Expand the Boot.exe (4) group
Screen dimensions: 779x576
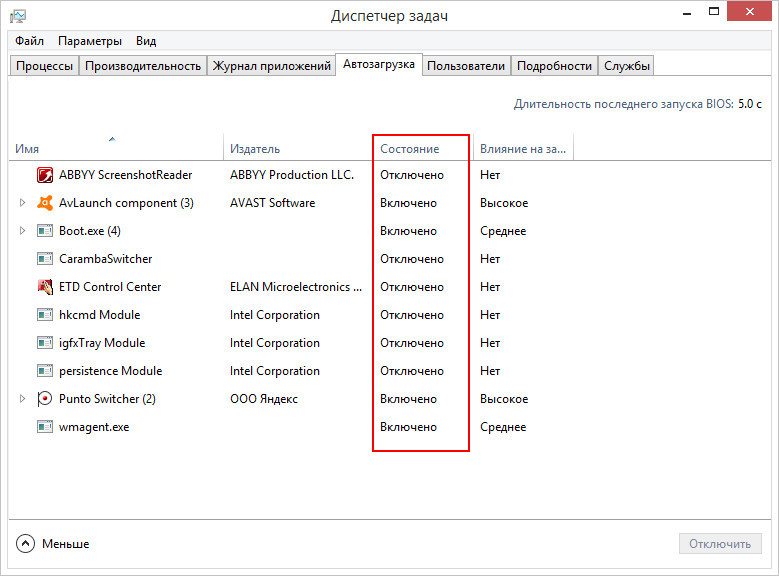(22, 231)
